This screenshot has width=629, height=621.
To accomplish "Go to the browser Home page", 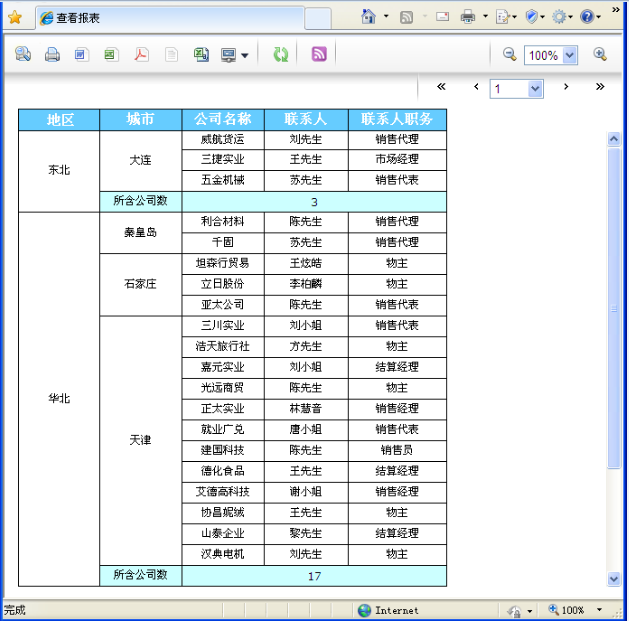I will coord(368,16).
